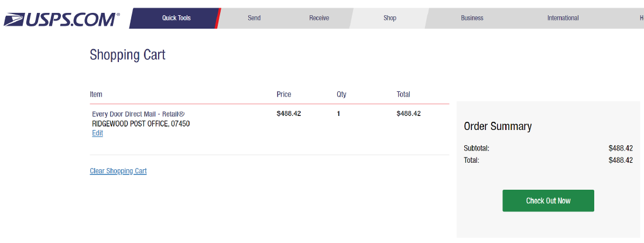Click the Total column header

tap(403, 94)
